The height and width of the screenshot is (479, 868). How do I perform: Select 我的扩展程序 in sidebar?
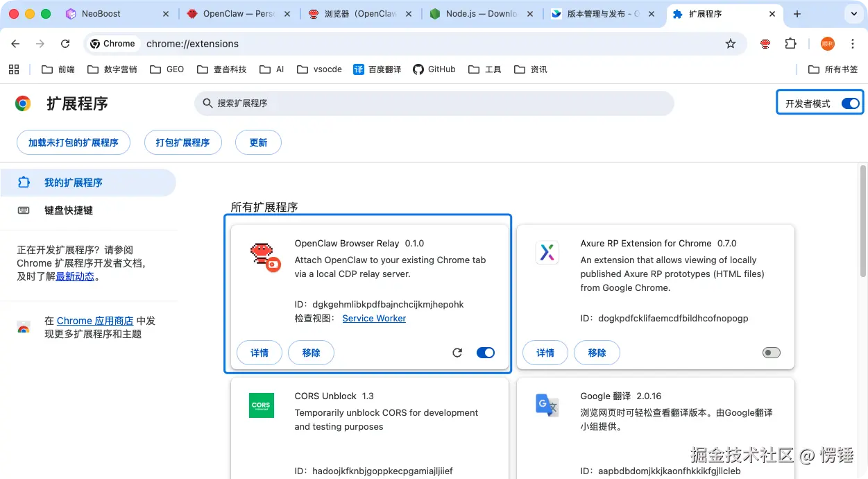pyautogui.click(x=88, y=183)
